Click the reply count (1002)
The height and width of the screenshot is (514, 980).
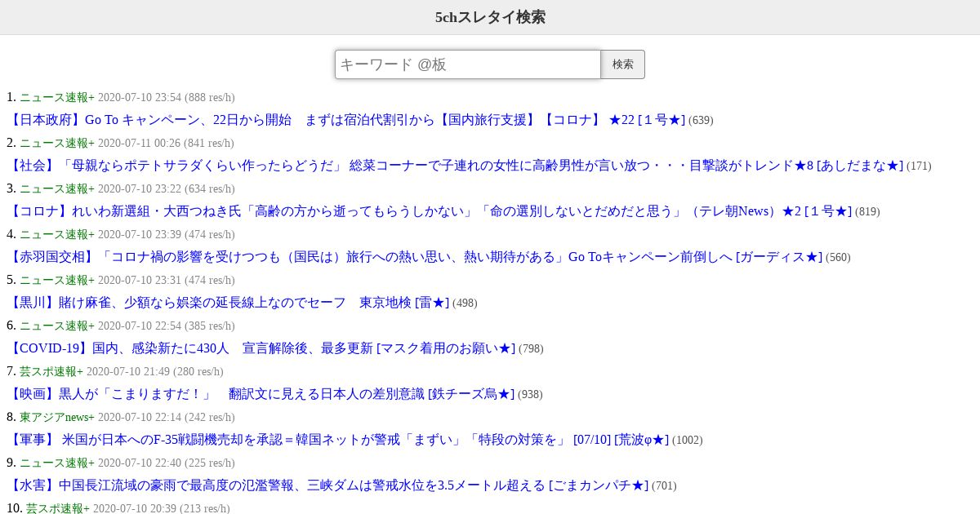[x=688, y=441]
